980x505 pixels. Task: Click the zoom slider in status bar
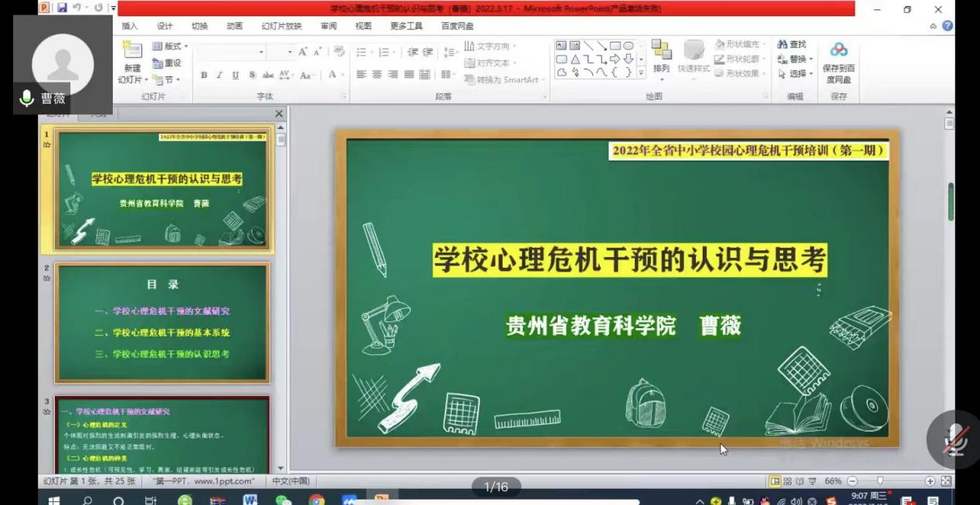pos(880,481)
